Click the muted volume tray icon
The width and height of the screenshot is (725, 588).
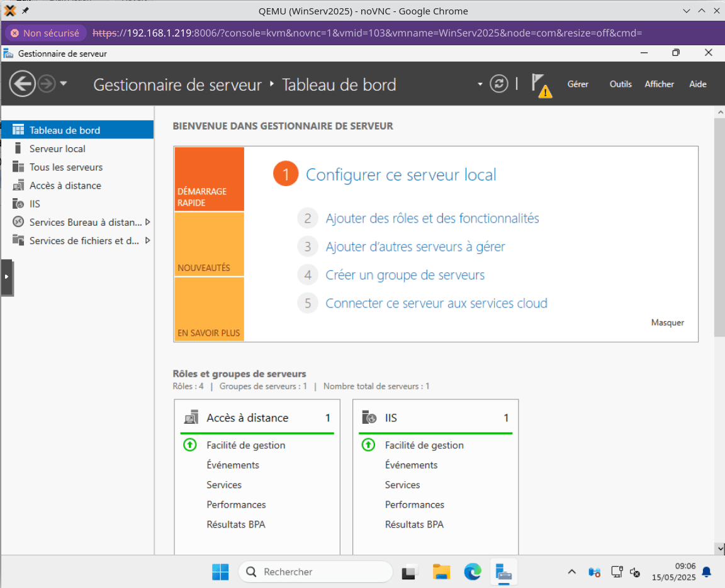[635, 572]
